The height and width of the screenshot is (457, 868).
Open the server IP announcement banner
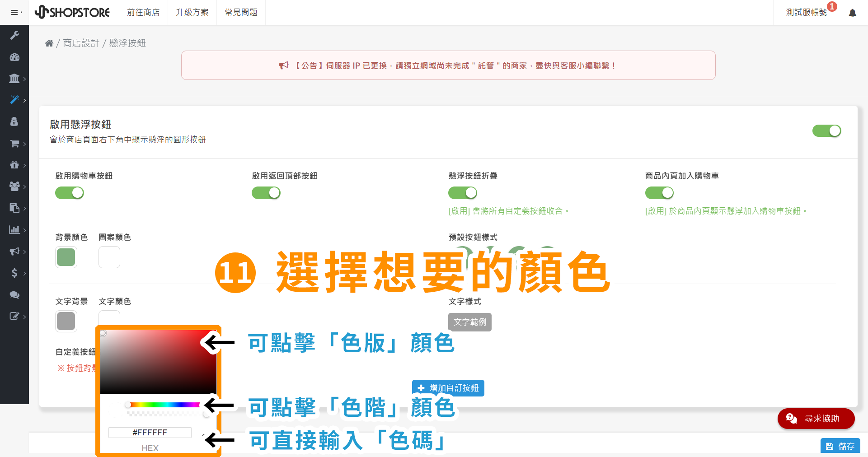tap(448, 65)
